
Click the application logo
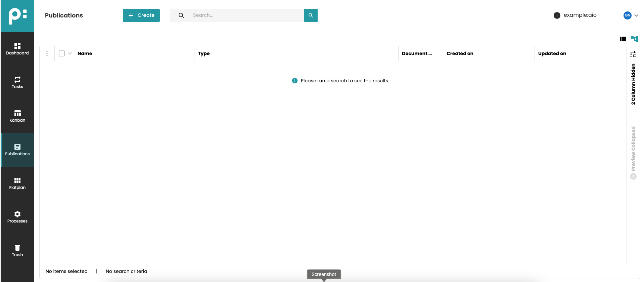click(17, 16)
